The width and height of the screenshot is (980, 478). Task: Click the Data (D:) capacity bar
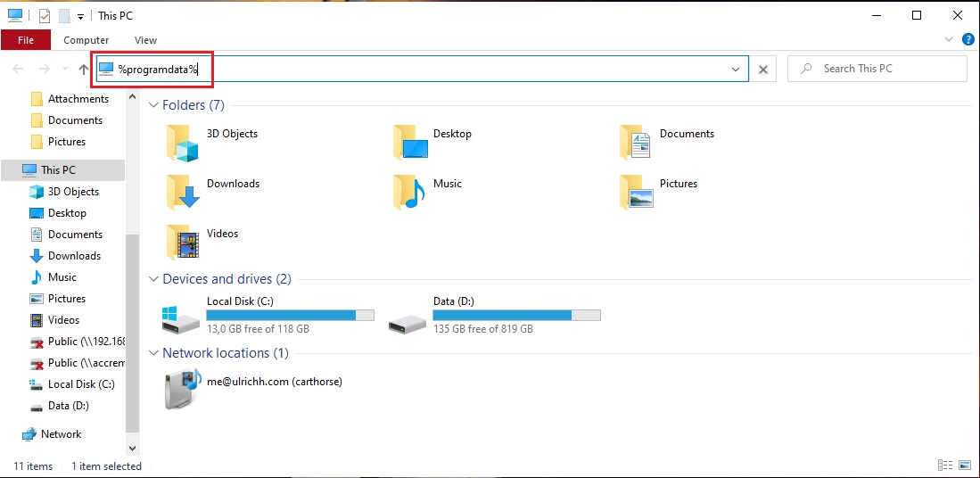[517, 315]
